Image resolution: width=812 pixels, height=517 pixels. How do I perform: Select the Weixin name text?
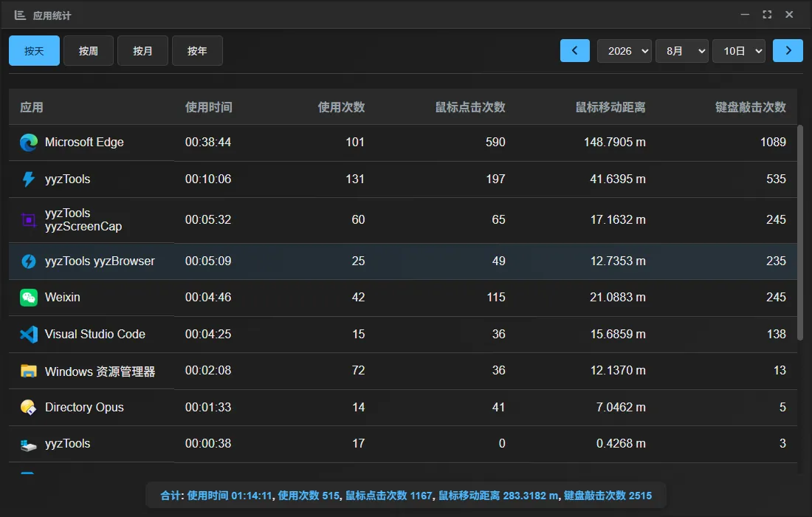tap(63, 298)
